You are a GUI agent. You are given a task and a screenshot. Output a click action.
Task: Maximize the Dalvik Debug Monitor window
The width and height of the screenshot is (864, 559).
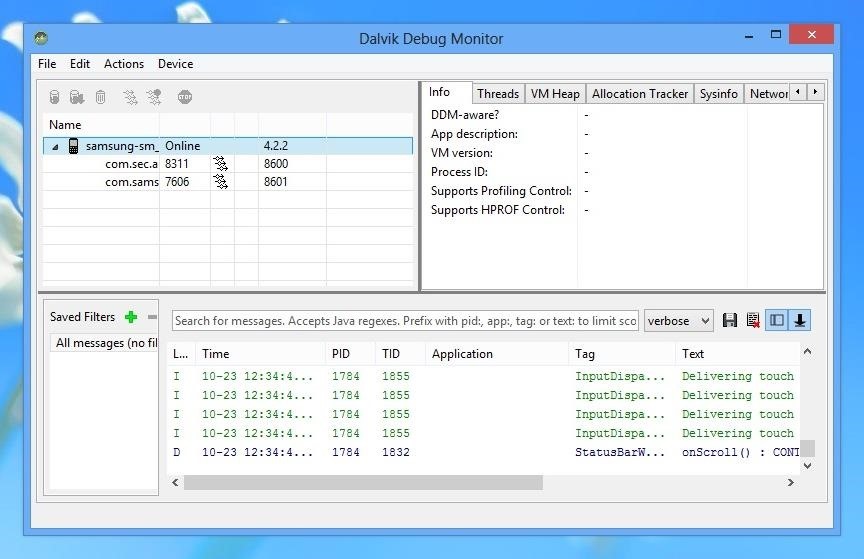(776, 34)
